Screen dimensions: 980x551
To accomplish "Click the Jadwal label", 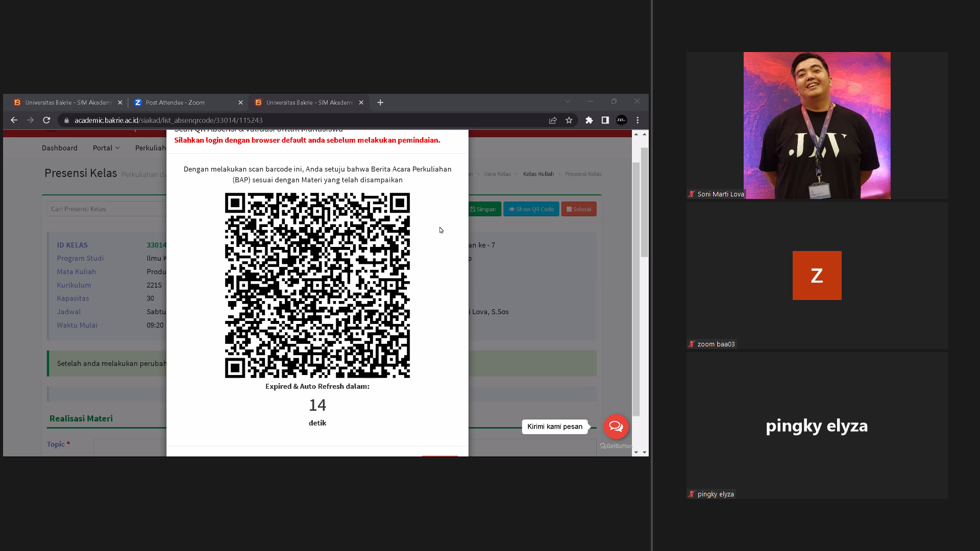I will click(x=69, y=312).
